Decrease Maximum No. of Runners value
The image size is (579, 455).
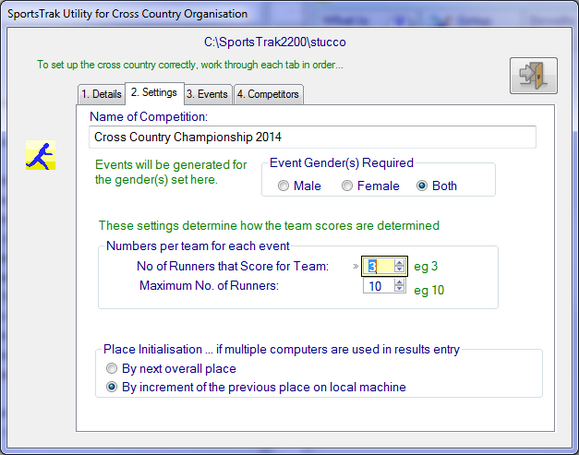click(399, 289)
